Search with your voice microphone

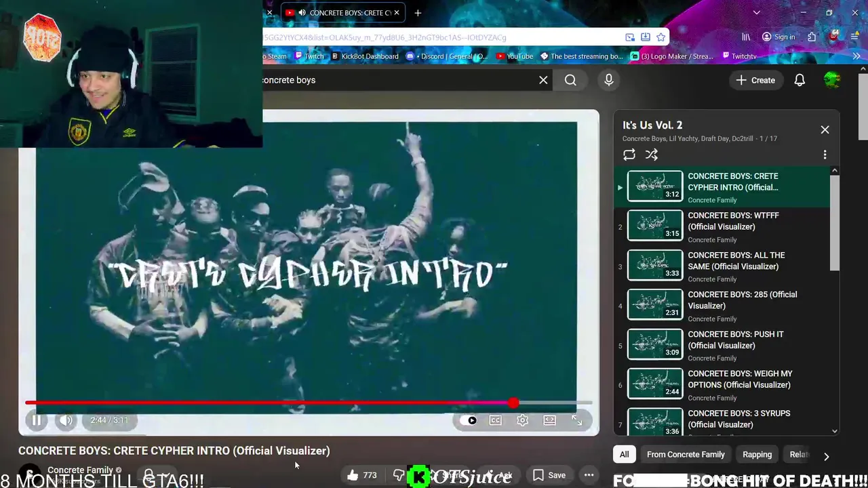(x=609, y=80)
